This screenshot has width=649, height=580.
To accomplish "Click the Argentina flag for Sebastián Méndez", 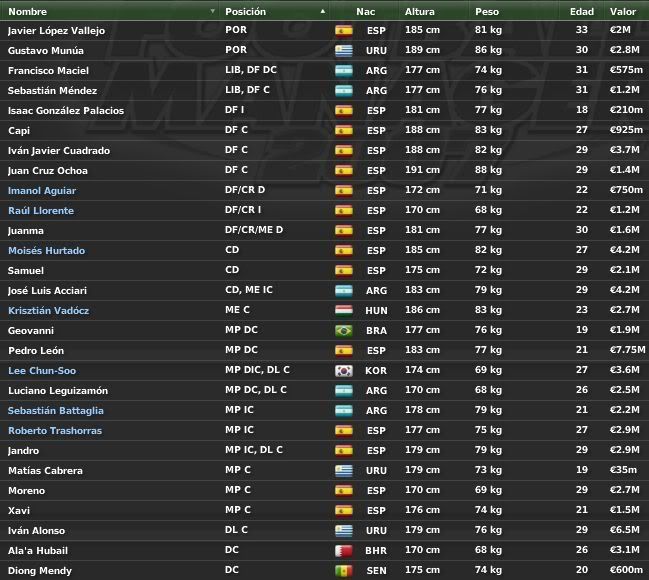I will (344, 90).
